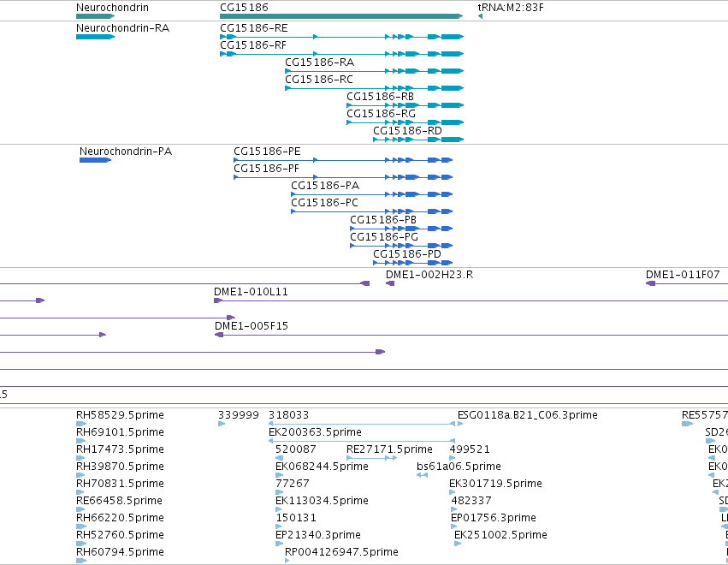Select protein CG15186-PG label
The width and height of the screenshot is (728, 565).
[x=384, y=237]
